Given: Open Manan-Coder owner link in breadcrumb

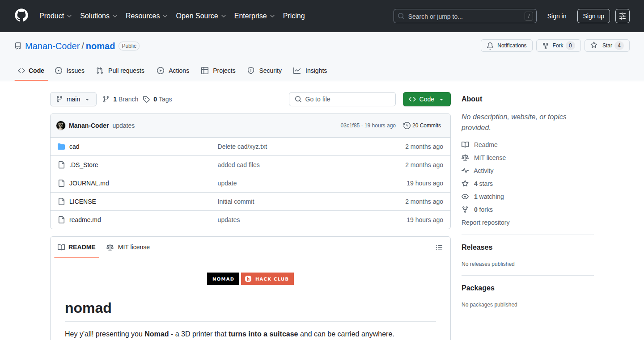Looking at the screenshot, I should [x=52, y=46].
